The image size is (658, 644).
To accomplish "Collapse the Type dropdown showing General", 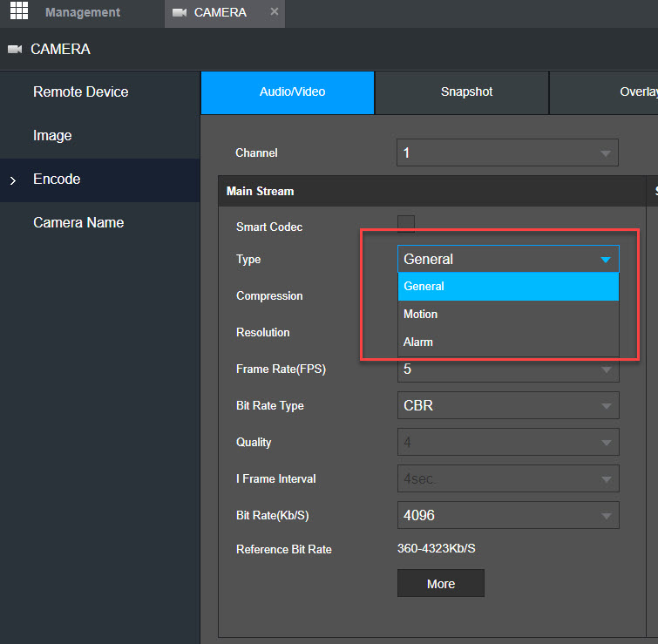I will pos(508,259).
